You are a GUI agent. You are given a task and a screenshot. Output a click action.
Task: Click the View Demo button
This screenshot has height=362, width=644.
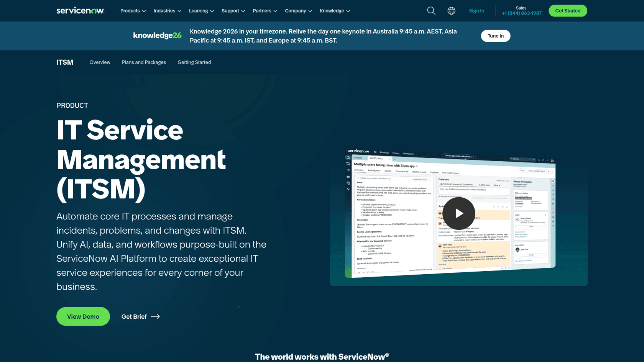83,316
